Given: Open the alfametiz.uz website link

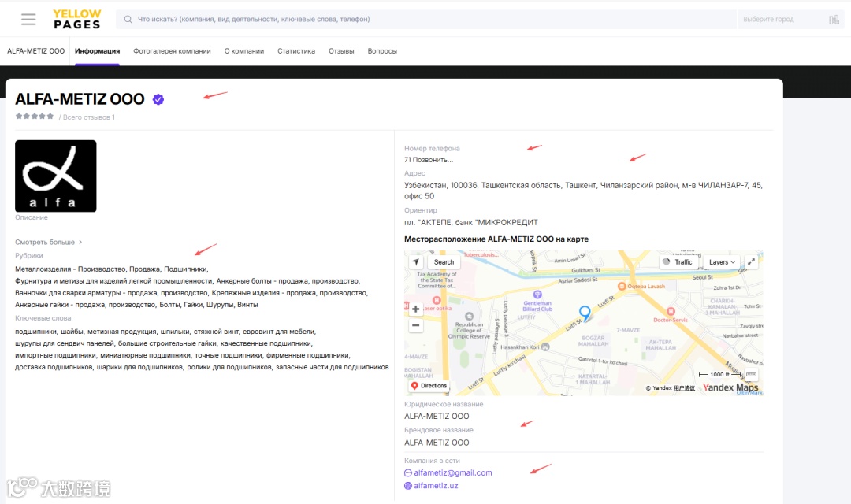Looking at the screenshot, I should pyautogui.click(x=436, y=486).
